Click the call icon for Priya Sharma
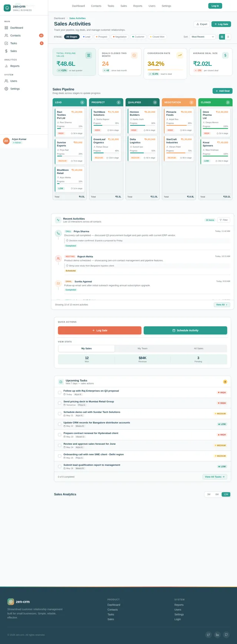 point(58,233)
